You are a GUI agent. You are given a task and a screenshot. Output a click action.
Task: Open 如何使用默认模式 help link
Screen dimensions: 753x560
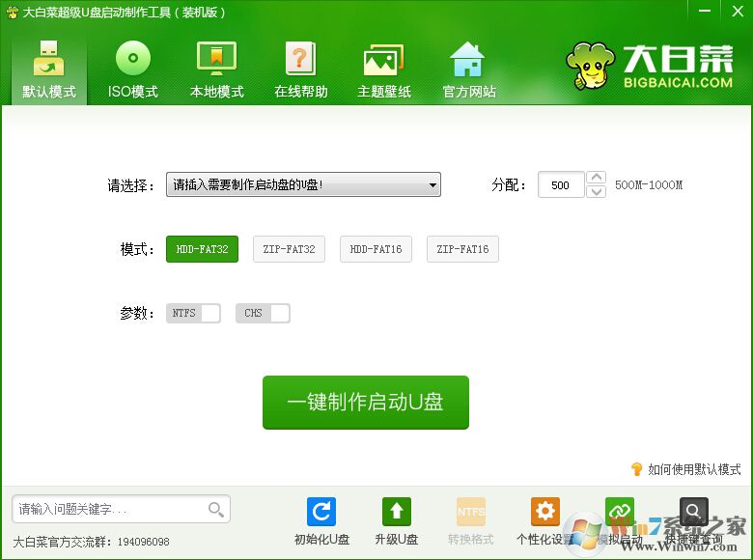(694, 469)
